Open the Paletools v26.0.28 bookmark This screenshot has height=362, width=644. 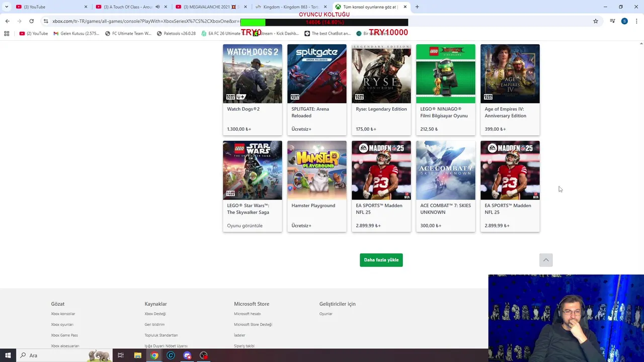coord(176,33)
